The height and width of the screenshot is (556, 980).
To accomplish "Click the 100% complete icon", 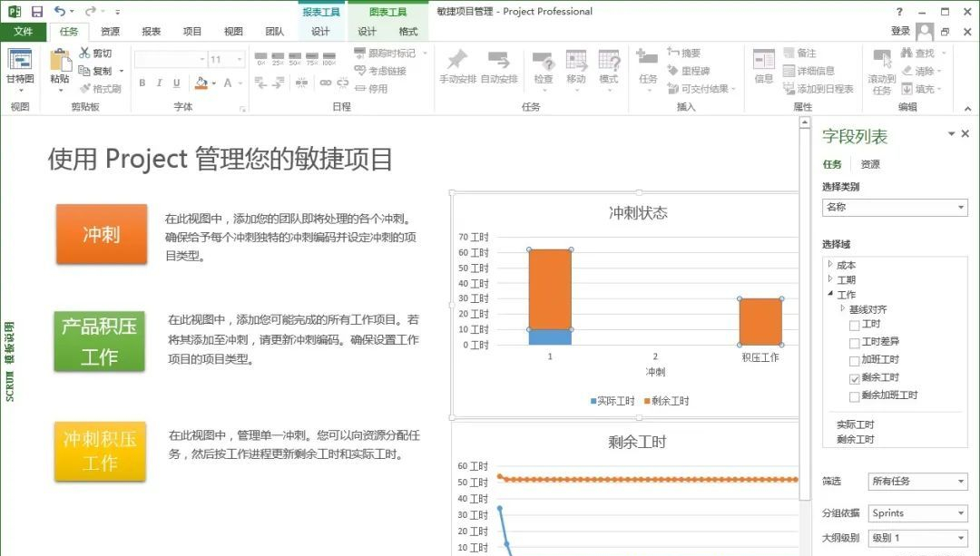I will click(x=328, y=59).
